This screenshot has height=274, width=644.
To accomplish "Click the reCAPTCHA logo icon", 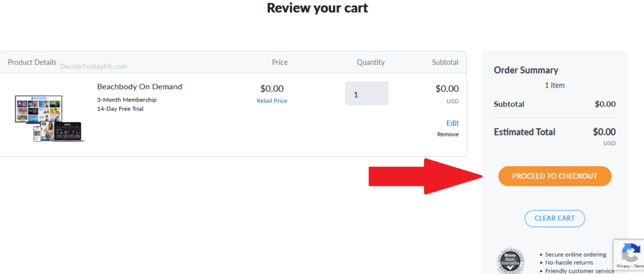I will pyautogui.click(x=631, y=253).
